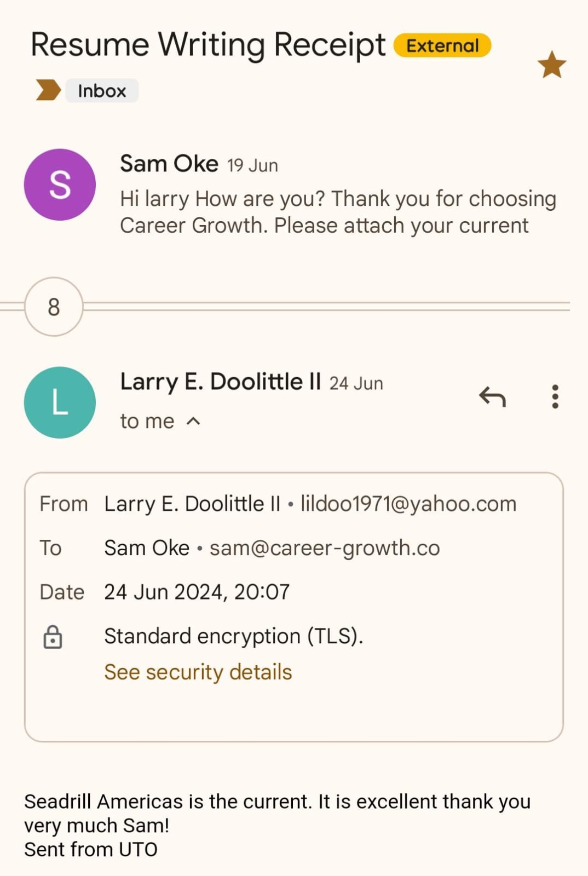Tap the External tag badge
Screen dimensions: 588x876
pos(442,45)
